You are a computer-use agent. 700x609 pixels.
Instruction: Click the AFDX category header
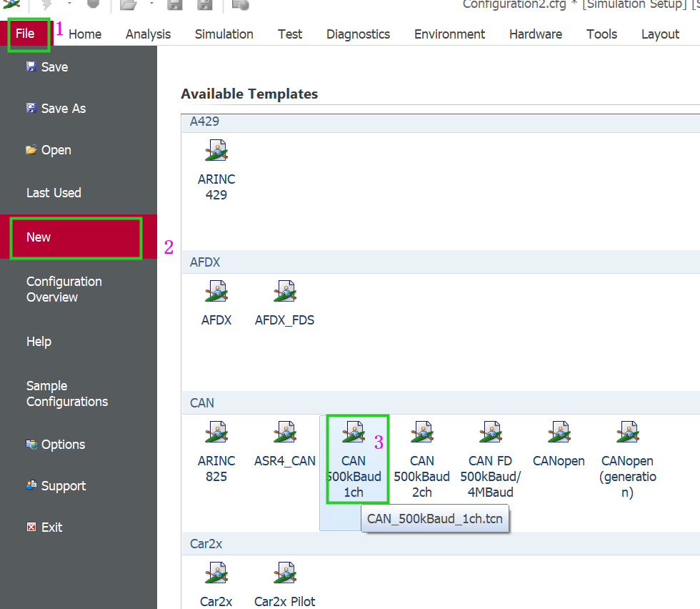[441, 262]
